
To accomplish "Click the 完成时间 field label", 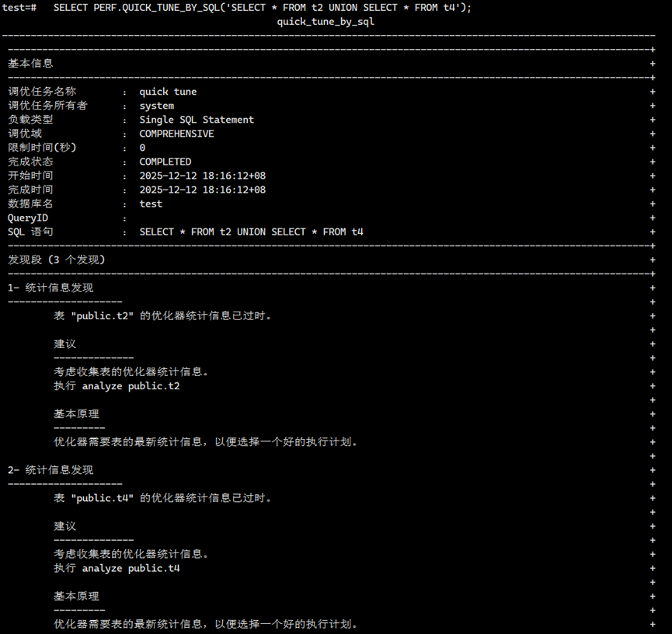I will point(31,190).
